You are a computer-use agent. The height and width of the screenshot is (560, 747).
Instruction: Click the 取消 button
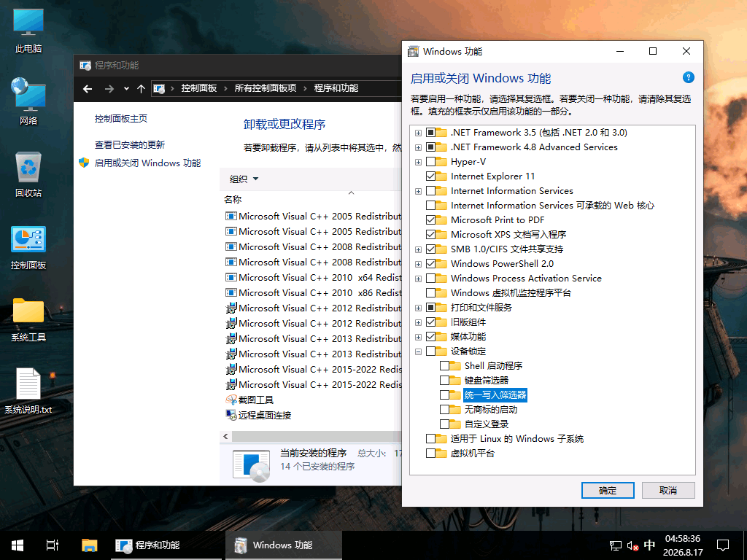(668, 491)
